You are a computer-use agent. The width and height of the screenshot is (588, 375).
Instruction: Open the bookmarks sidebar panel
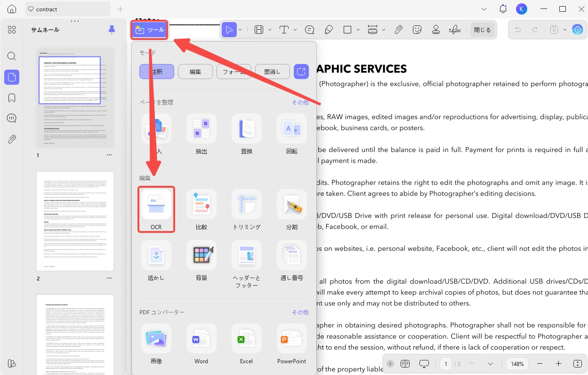[x=12, y=98]
